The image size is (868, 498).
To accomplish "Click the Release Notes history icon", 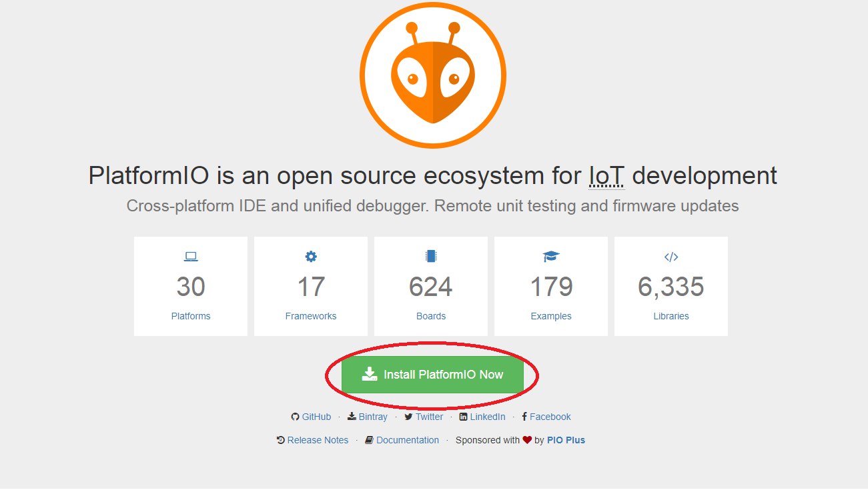I will pyautogui.click(x=281, y=440).
